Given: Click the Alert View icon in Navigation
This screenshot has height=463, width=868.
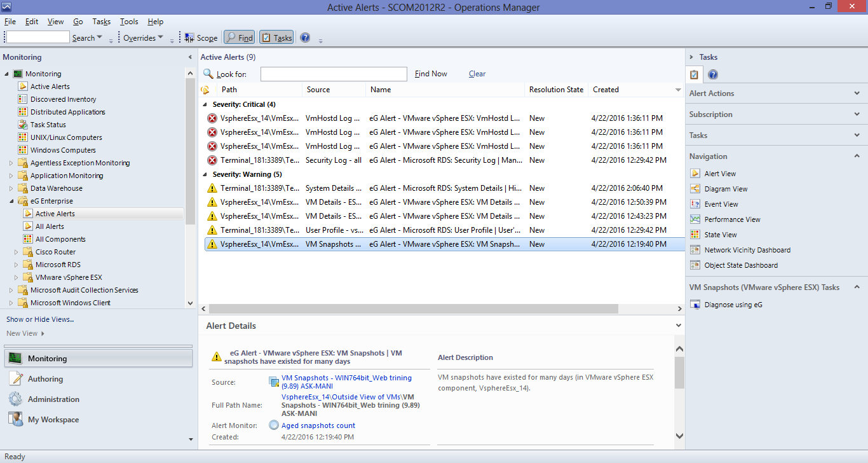Looking at the screenshot, I should 695,174.
